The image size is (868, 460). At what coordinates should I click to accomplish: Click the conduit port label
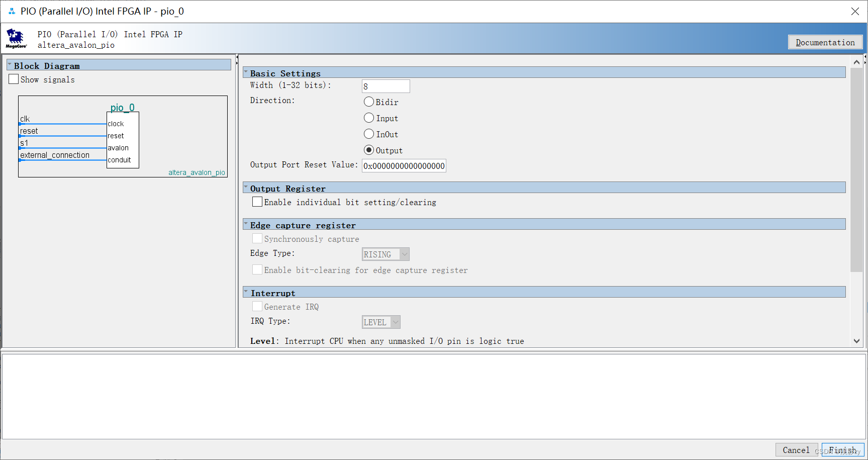tap(119, 160)
